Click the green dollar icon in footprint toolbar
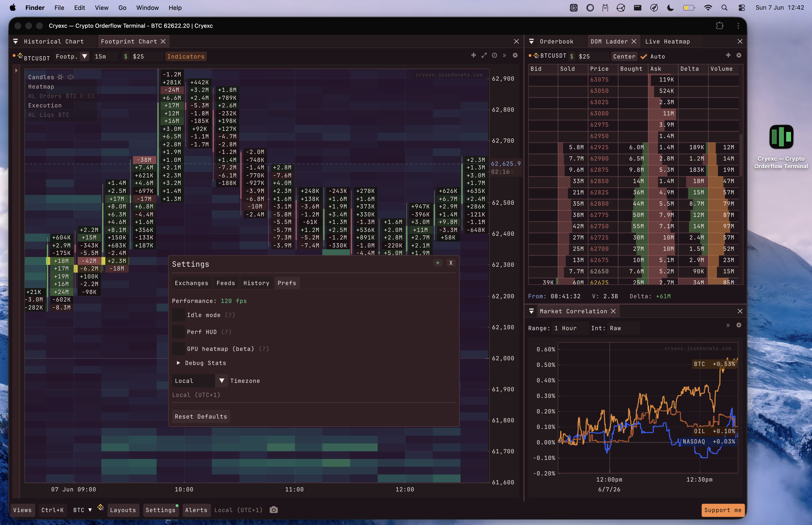 tap(126, 57)
